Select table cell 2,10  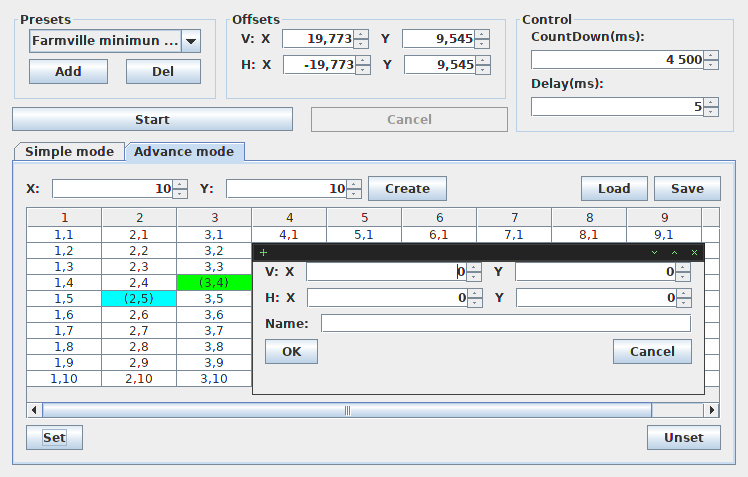point(139,379)
